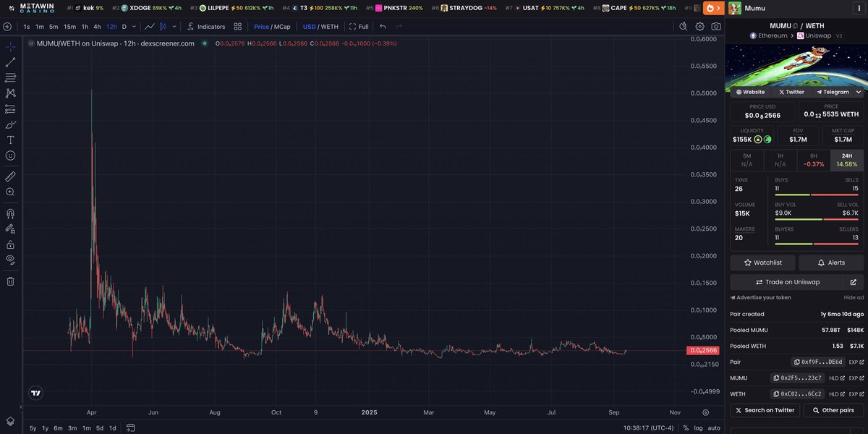Toggle magnet mode in the drawing toolbar
The height and width of the screenshot is (434, 868).
pos(10,212)
